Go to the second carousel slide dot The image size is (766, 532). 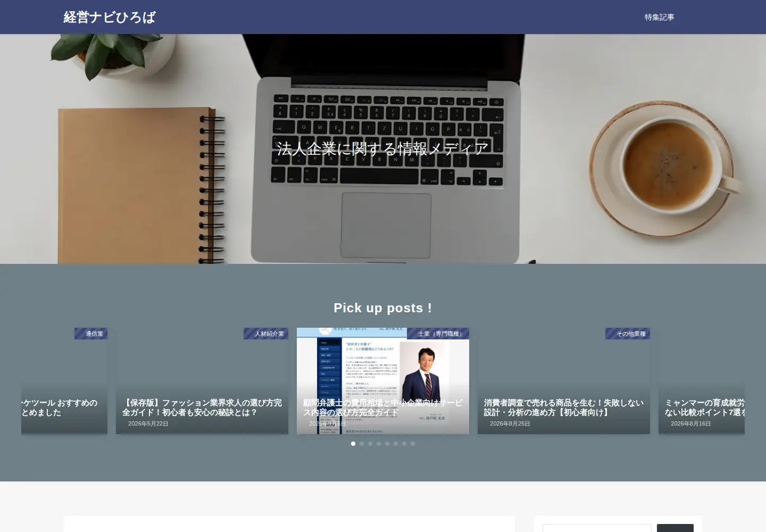(x=362, y=444)
